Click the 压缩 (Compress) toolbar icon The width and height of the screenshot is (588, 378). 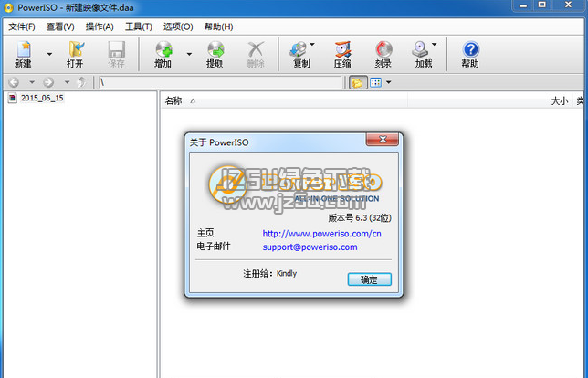342,55
